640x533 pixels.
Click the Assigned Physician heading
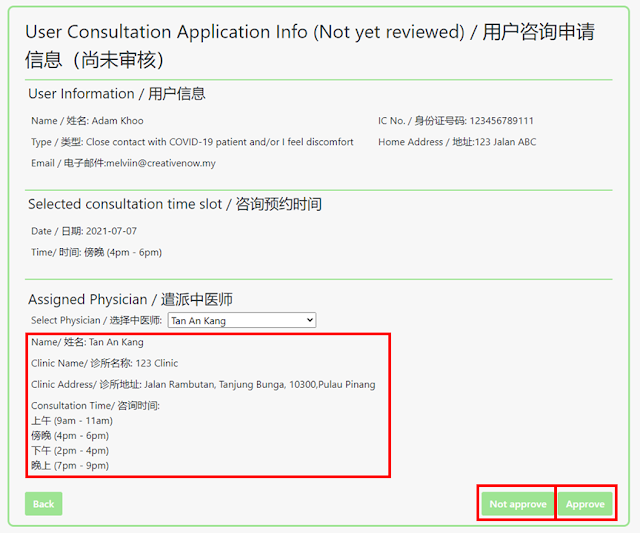pyautogui.click(x=130, y=300)
